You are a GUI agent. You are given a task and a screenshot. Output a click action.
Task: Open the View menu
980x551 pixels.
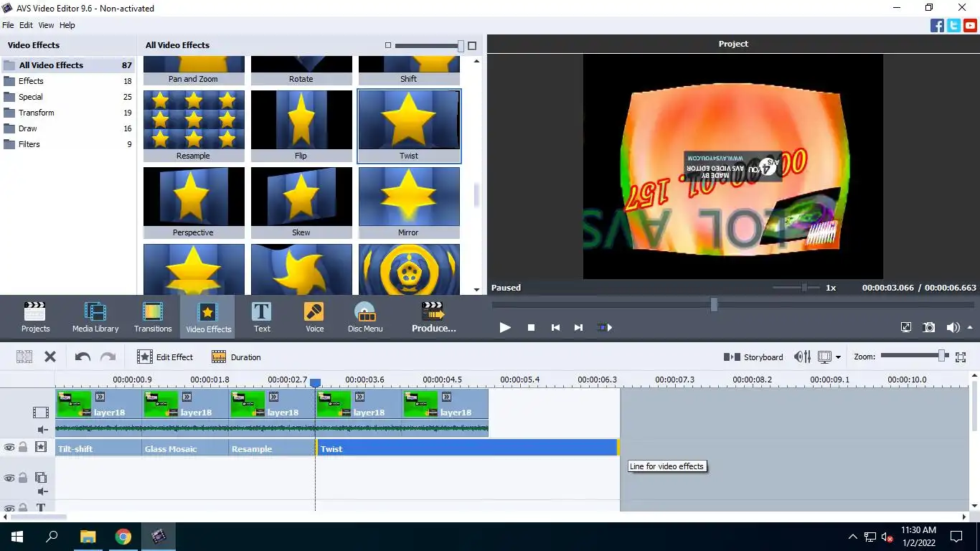point(46,25)
